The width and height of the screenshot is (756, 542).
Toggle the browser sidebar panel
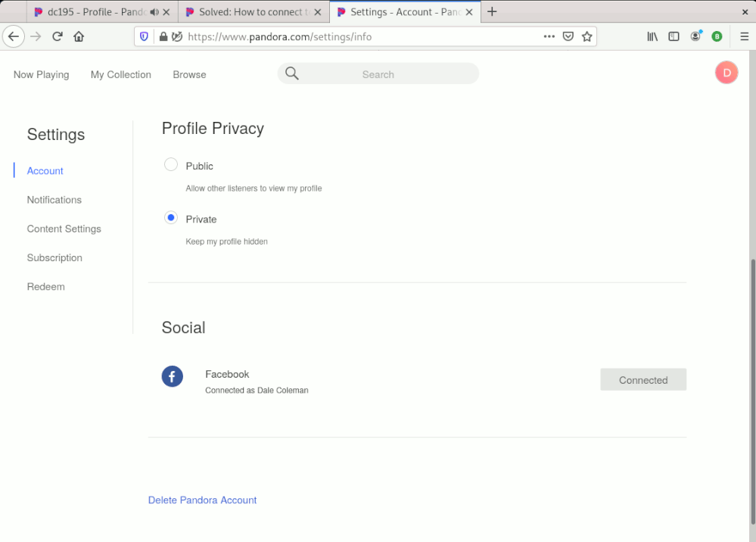674,36
